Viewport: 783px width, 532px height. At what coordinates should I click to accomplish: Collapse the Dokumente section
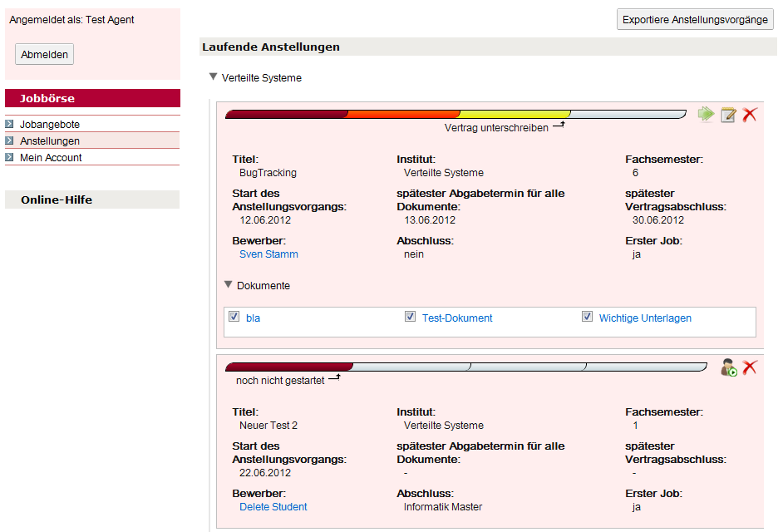pos(229,285)
